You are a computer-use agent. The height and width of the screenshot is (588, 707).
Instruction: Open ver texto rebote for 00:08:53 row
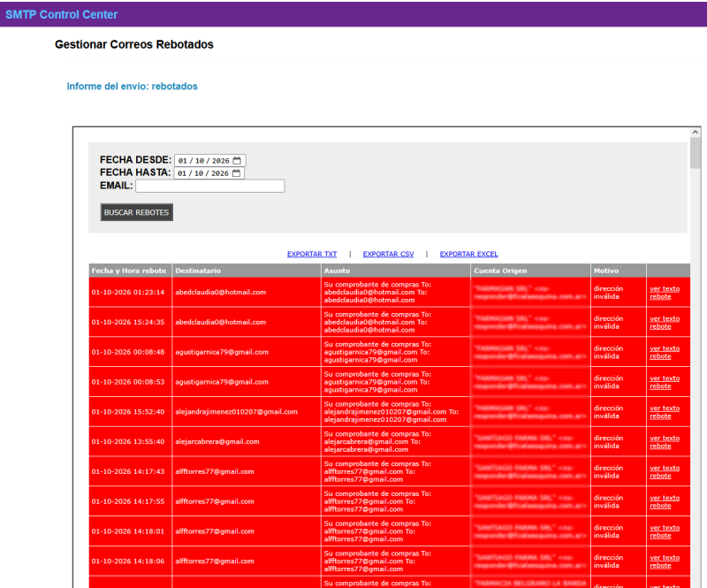click(665, 382)
